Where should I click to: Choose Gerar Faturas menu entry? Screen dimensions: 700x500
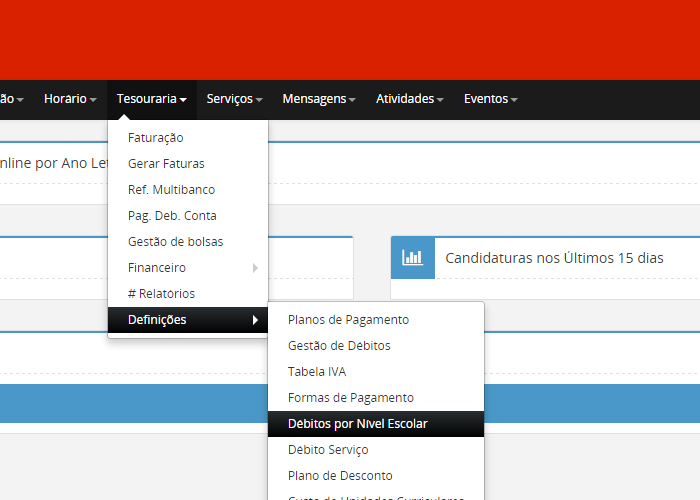(166, 164)
